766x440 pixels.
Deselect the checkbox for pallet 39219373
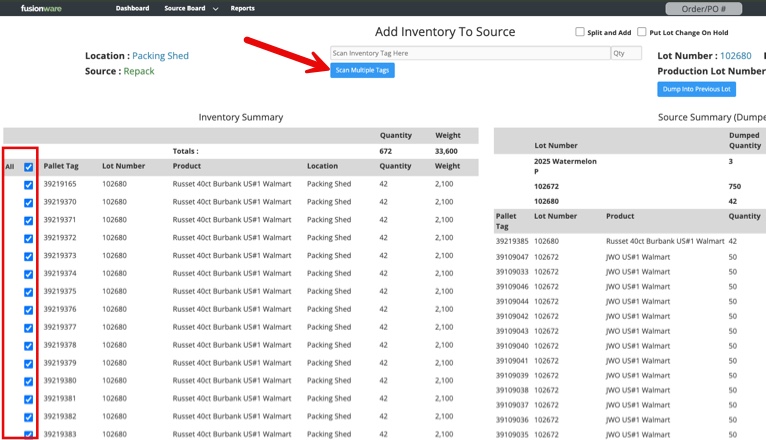29,256
